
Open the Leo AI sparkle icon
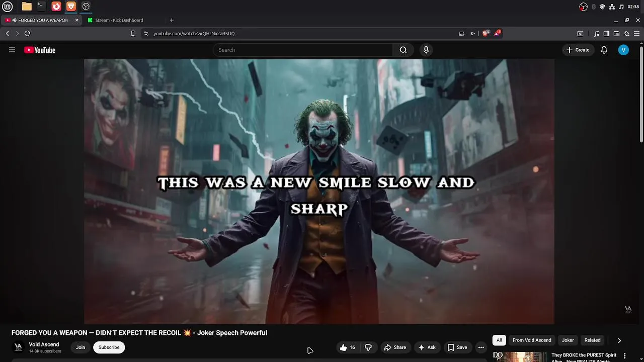coord(626,34)
